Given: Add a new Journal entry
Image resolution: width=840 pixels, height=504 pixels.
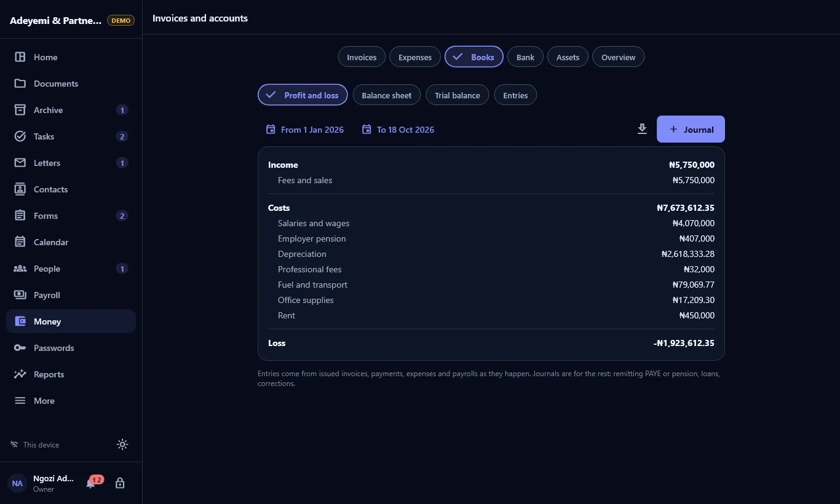Looking at the screenshot, I should pyautogui.click(x=691, y=129).
